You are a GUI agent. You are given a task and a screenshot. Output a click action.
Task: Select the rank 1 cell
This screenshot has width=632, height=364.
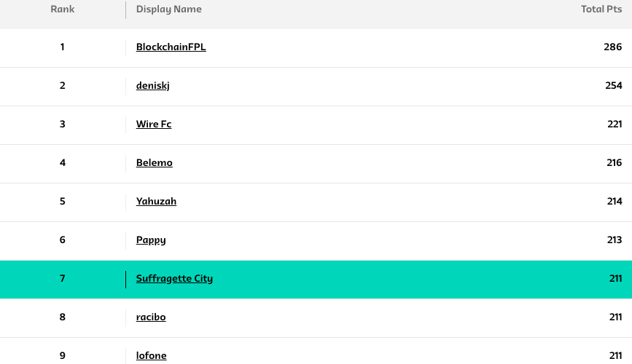(x=63, y=47)
